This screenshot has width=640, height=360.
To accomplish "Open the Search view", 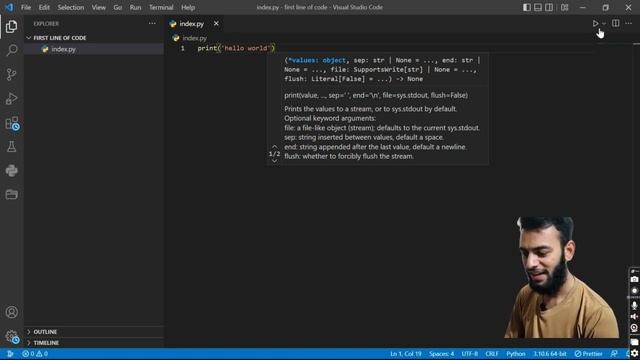I will (11, 50).
